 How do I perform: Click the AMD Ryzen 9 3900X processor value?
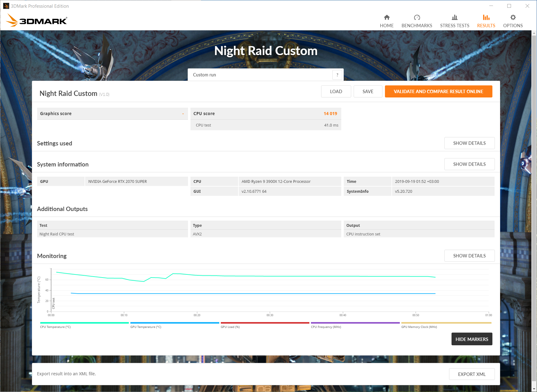click(276, 182)
